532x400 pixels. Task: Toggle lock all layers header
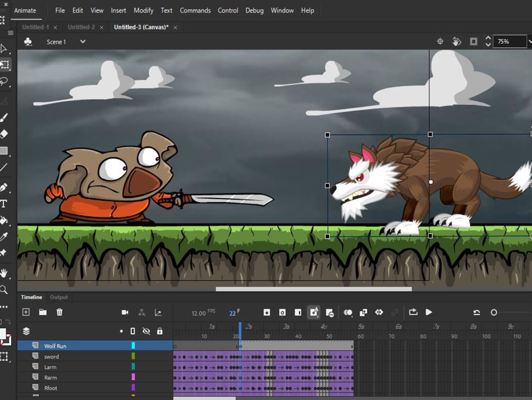pyautogui.click(x=160, y=331)
